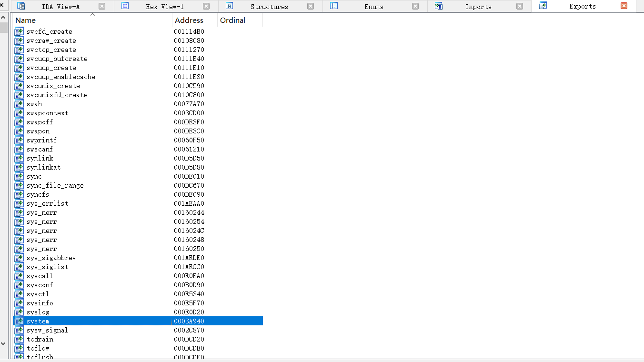Sort by the Name column header
This screenshot has height=362, width=644.
tap(92, 20)
